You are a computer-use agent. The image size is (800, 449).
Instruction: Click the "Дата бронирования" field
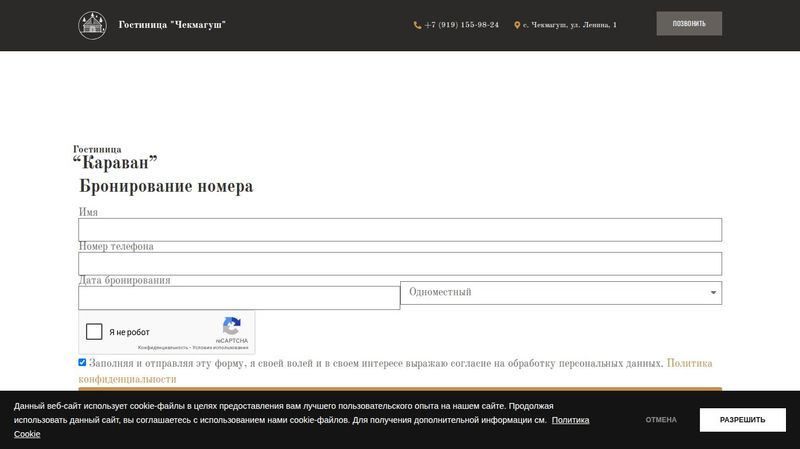(239, 298)
